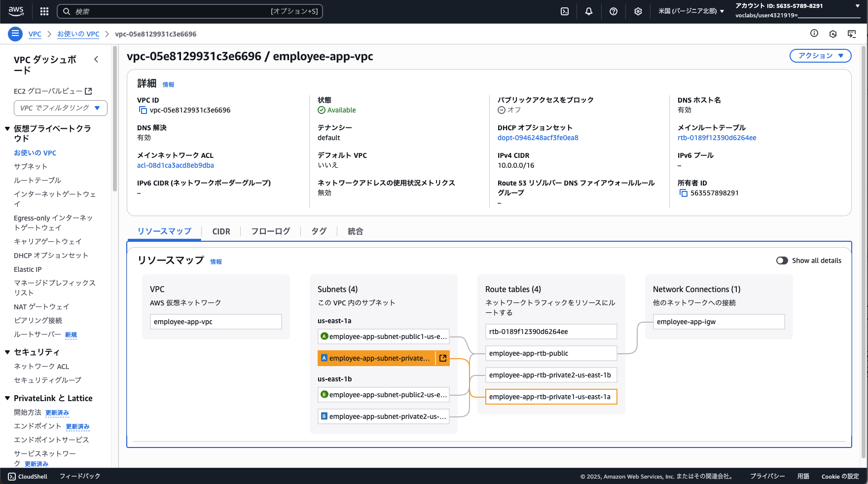Collapse the 仮想プライベートクラウド section
The height and width of the screenshot is (484, 868).
(x=7, y=129)
